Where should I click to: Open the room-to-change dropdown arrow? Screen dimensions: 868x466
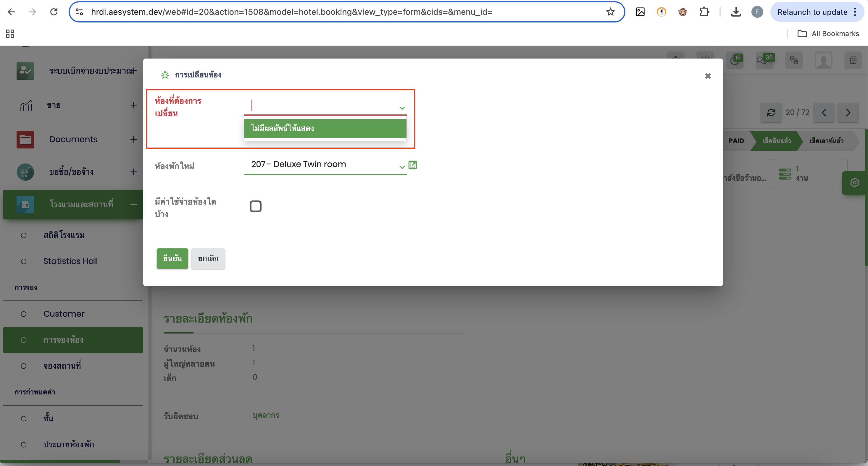(x=402, y=108)
